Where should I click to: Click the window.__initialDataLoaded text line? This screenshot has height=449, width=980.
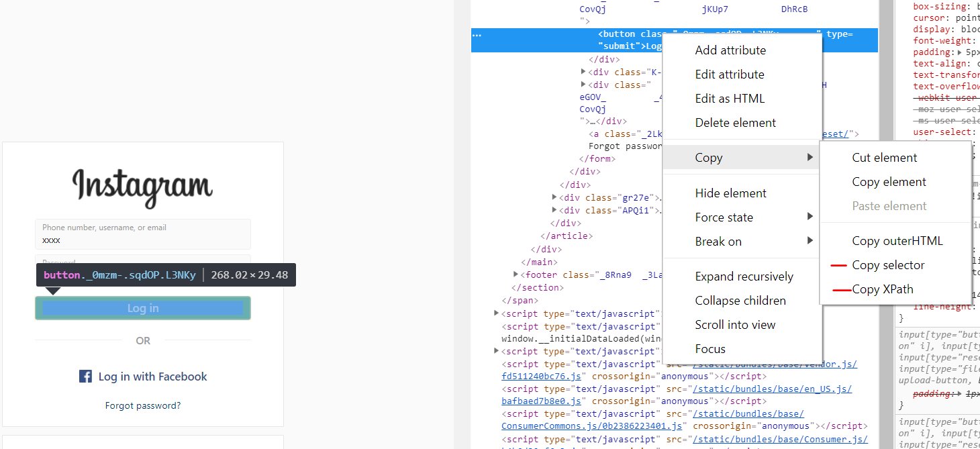[582, 339]
